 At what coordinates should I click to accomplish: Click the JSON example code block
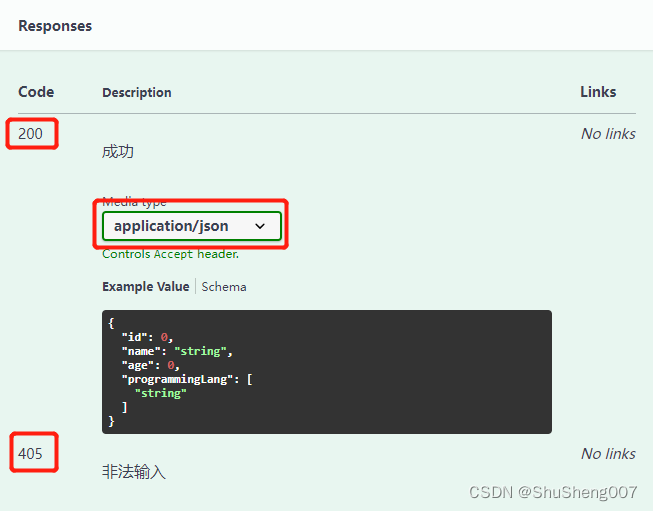coord(327,371)
